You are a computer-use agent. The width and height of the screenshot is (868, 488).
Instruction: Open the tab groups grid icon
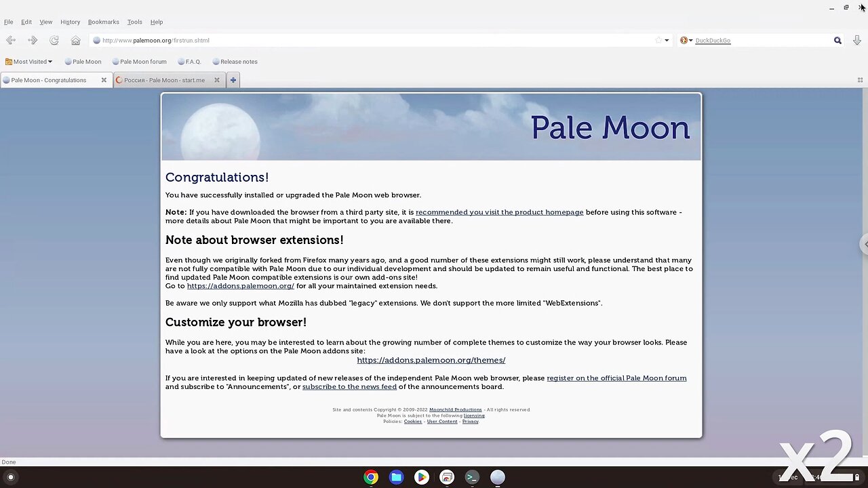pyautogui.click(x=861, y=80)
